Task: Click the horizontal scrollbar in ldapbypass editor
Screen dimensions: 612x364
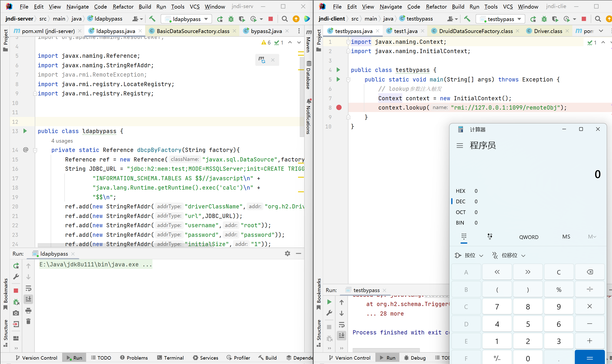Action: point(125,245)
